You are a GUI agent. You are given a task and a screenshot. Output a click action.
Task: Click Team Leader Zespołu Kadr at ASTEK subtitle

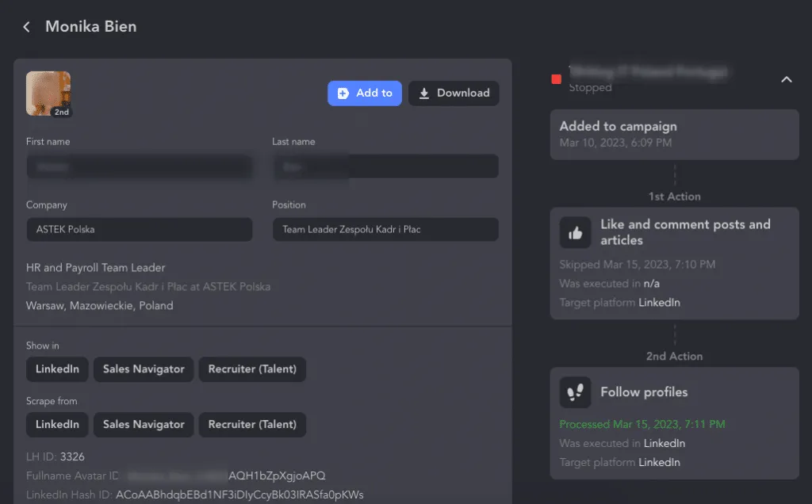pos(148,287)
